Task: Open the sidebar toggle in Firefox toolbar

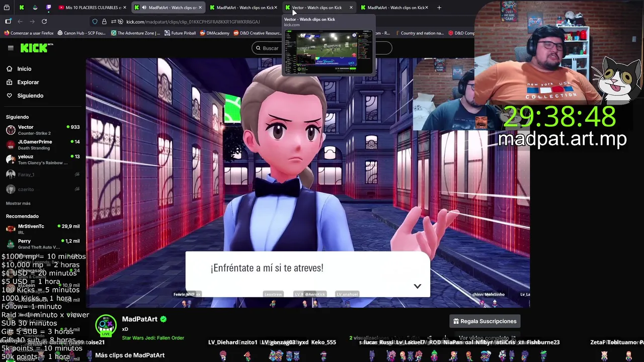Action: pyautogui.click(x=8, y=22)
